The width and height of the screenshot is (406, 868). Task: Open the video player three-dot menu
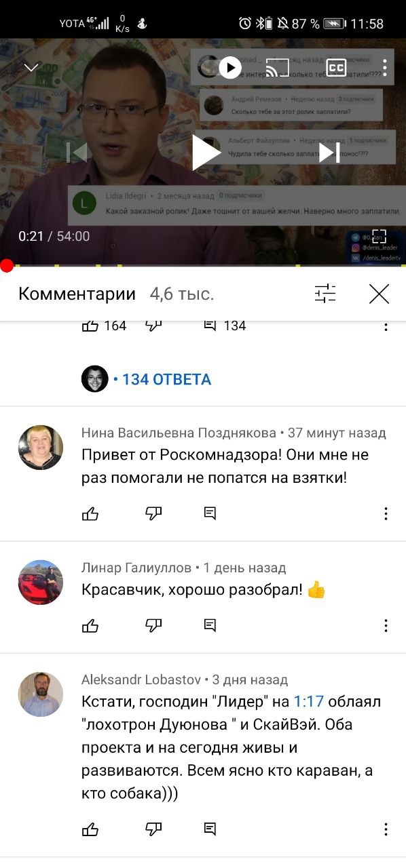pos(385,67)
